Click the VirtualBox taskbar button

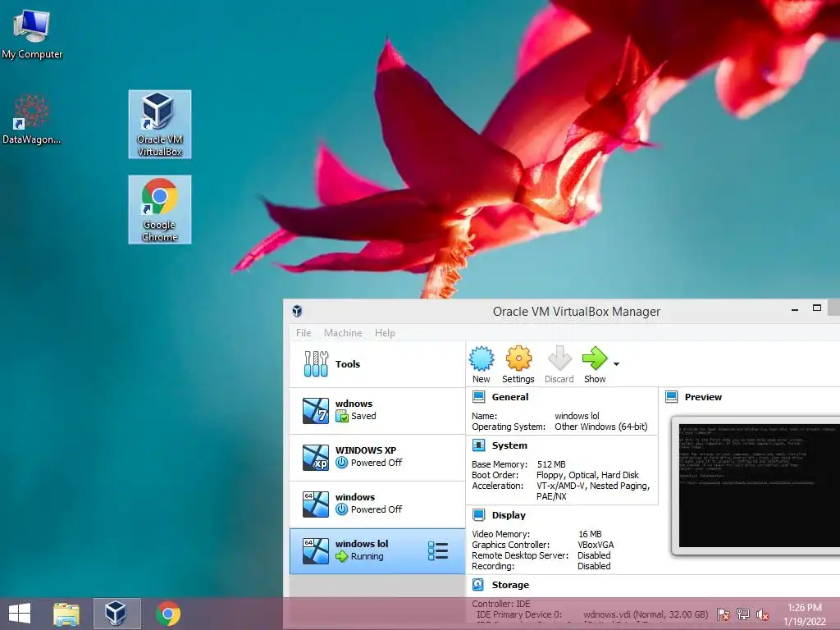click(116, 614)
